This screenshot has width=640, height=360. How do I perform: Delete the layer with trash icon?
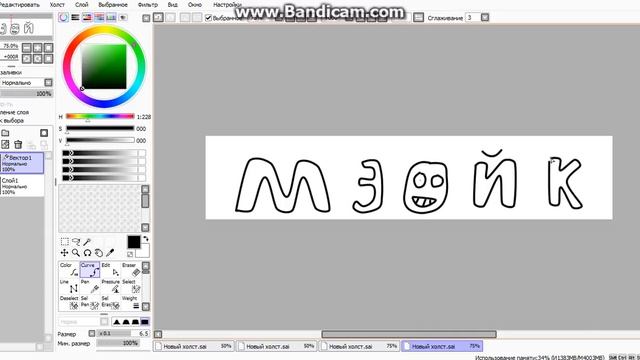point(18,144)
